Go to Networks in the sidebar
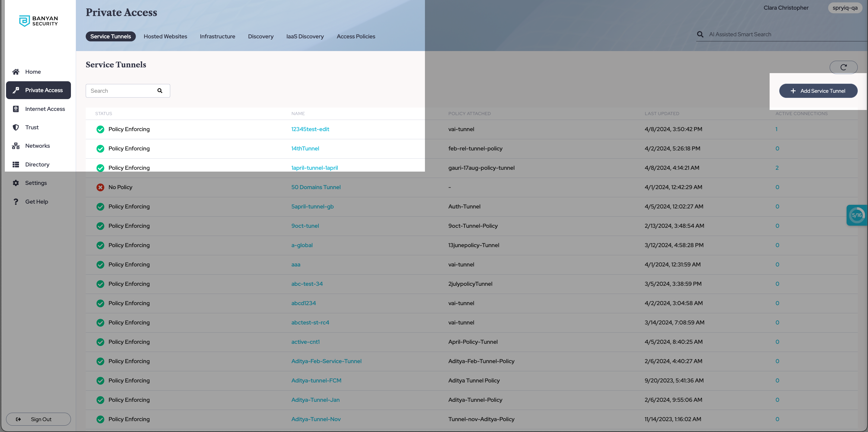Image resolution: width=868 pixels, height=432 pixels. tap(37, 146)
